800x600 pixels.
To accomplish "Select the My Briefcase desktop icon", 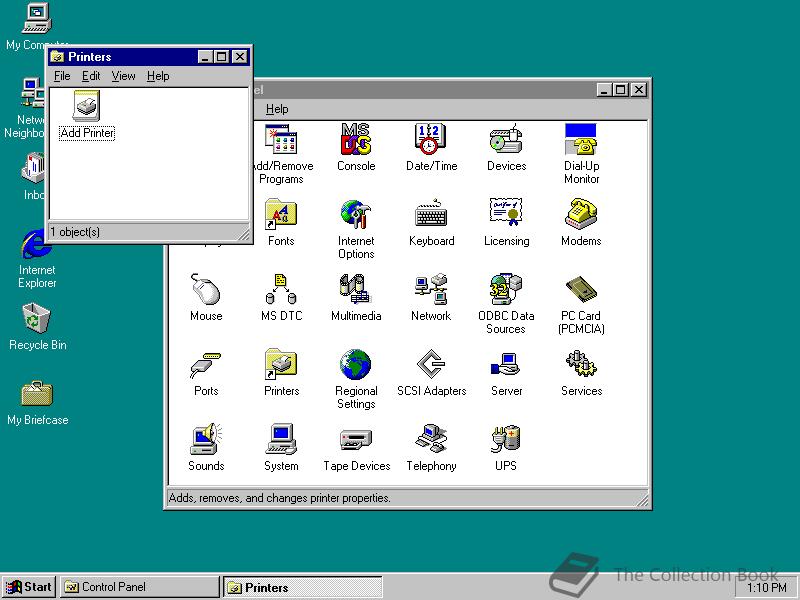I will click(37, 403).
